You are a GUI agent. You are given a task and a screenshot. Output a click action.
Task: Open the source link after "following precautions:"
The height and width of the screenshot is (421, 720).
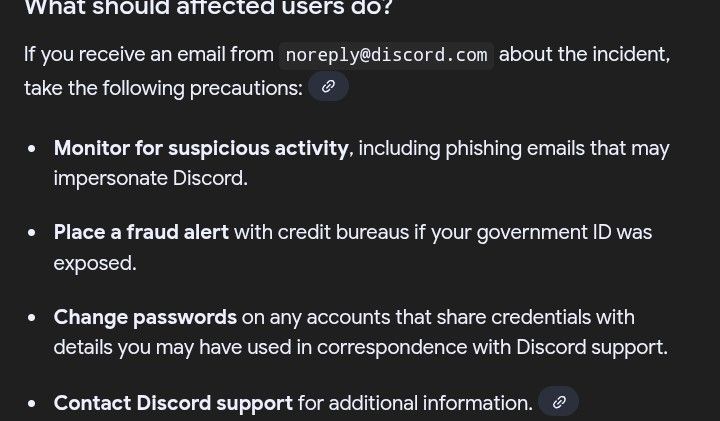[x=328, y=87]
